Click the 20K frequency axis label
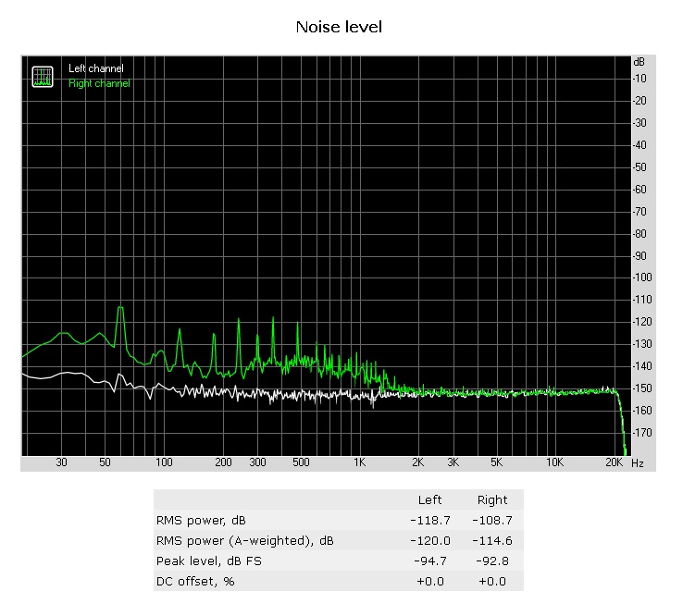The height and width of the screenshot is (616, 683). click(x=613, y=462)
